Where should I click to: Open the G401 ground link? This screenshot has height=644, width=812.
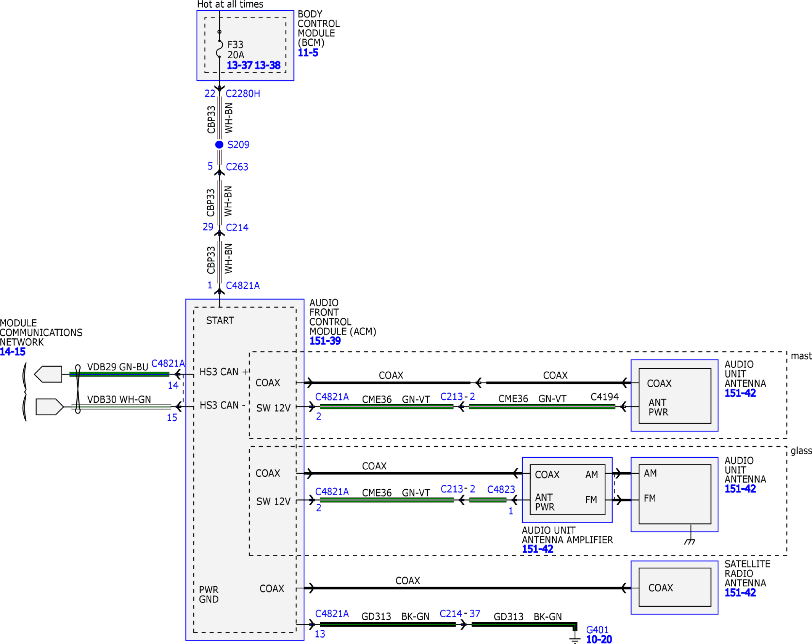[597, 630]
